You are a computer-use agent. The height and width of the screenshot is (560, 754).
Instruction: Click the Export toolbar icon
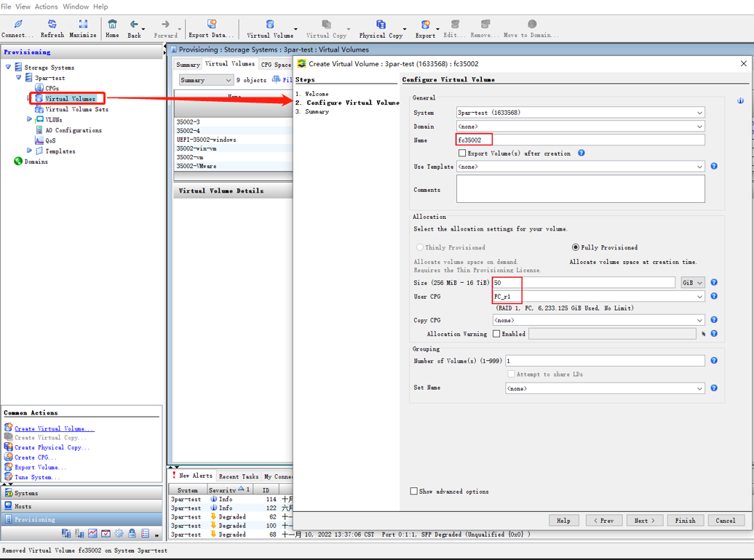pos(425,24)
